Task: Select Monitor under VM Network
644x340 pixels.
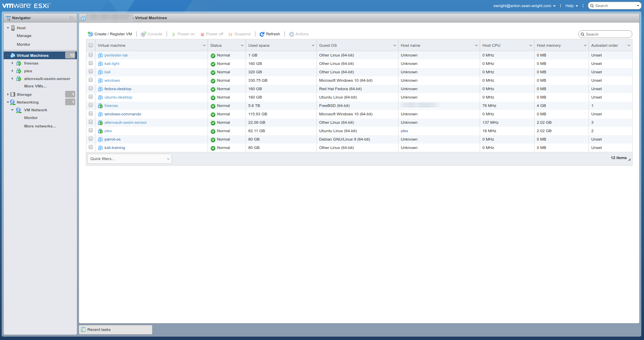Action: click(x=31, y=118)
